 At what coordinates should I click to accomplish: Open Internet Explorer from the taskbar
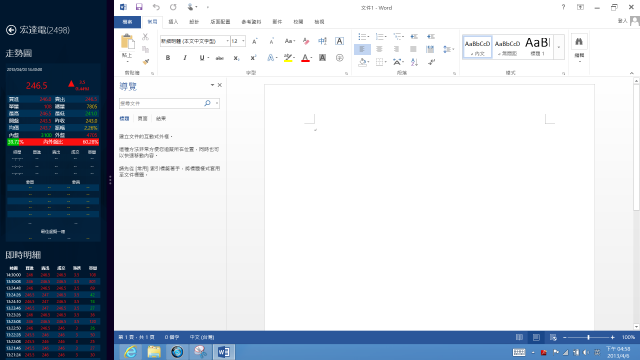131,351
